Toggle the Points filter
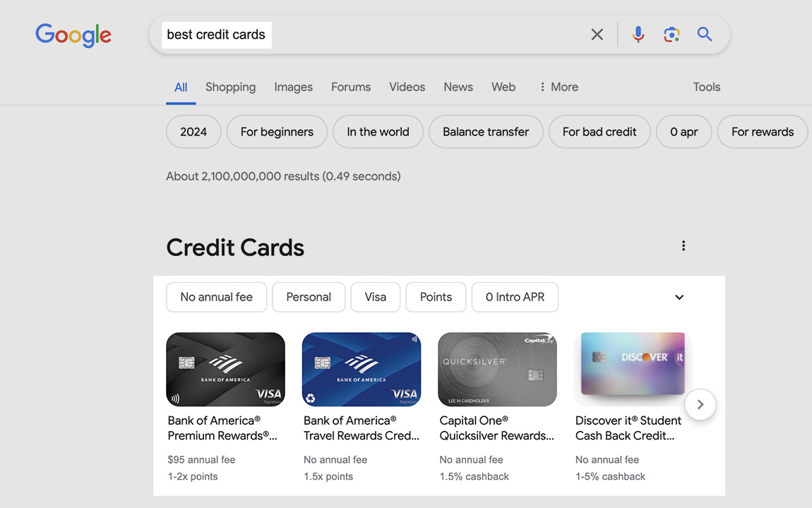The image size is (812, 508). click(436, 297)
